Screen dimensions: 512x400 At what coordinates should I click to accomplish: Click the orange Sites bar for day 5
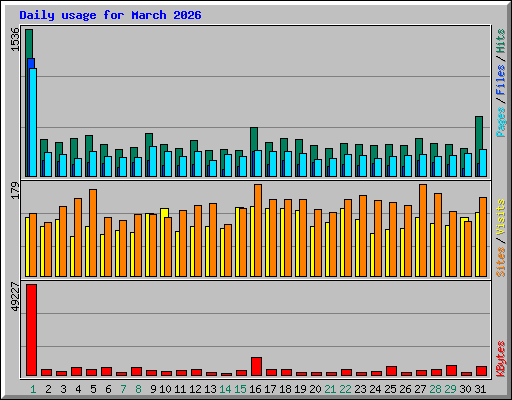point(93,233)
